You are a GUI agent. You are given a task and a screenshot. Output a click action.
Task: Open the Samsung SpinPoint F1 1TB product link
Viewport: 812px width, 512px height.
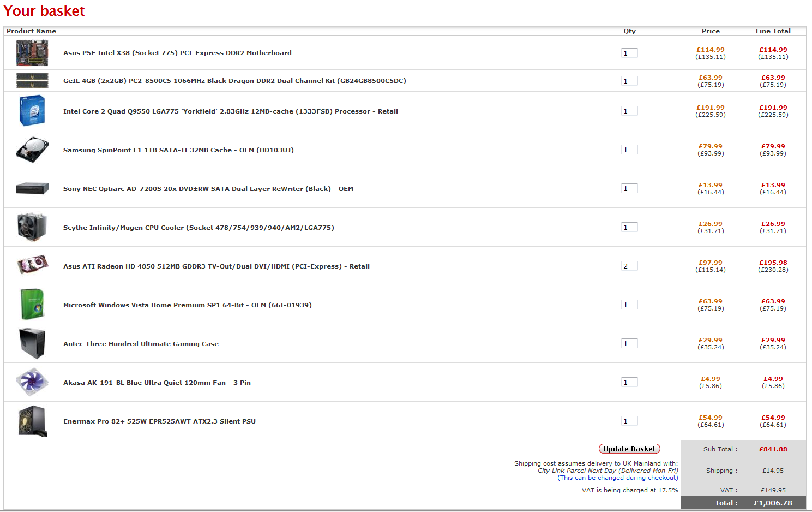point(178,150)
